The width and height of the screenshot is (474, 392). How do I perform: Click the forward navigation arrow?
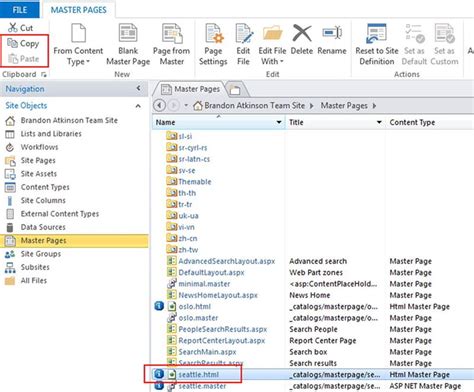coord(173,106)
